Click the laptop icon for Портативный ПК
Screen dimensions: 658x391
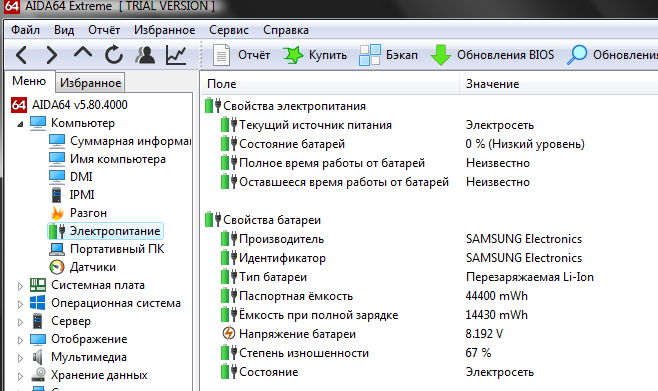[57, 249]
